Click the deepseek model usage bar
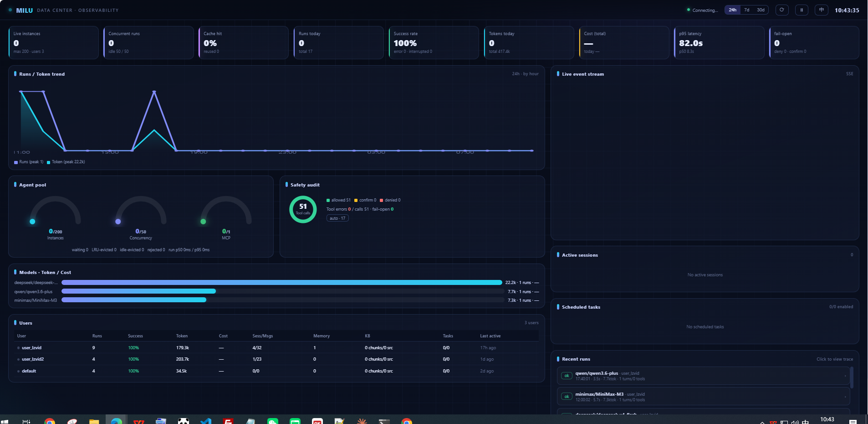Viewport: 868px width, 424px height. click(282, 283)
